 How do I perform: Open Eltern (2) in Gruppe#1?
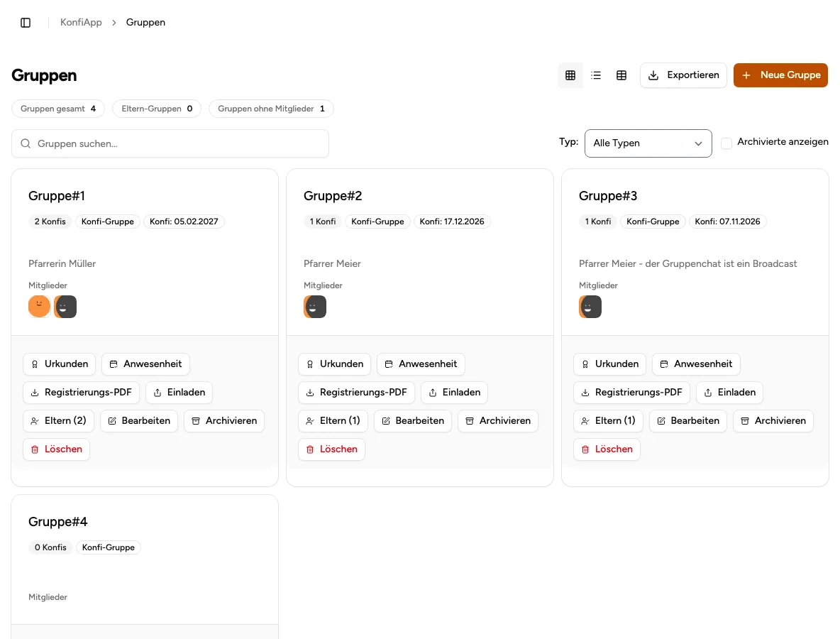58,421
